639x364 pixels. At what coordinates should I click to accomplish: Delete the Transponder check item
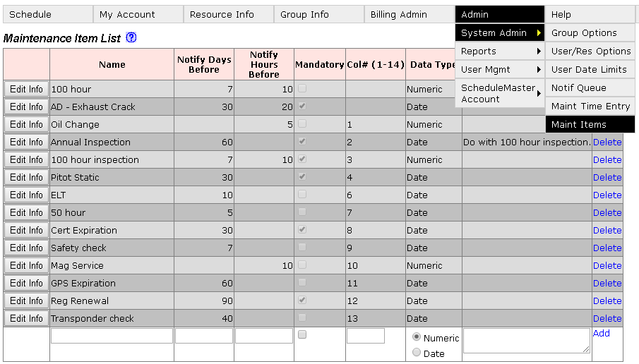click(x=607, y=318)
